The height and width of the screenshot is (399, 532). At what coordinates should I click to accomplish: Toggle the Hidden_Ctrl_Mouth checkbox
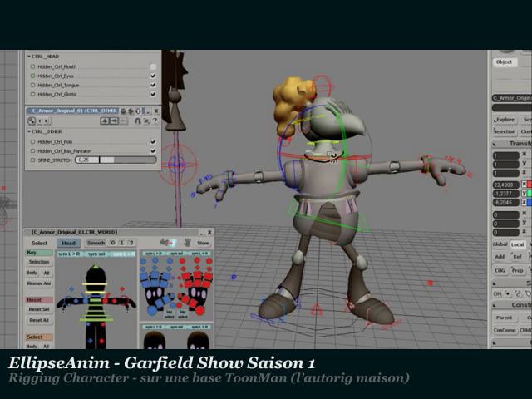coord(153,66)
